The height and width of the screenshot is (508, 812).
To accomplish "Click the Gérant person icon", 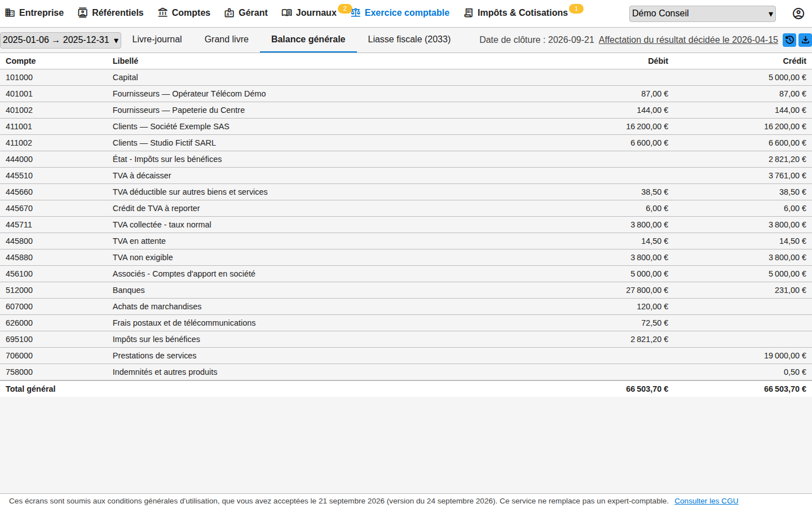I will click(229, 12).
